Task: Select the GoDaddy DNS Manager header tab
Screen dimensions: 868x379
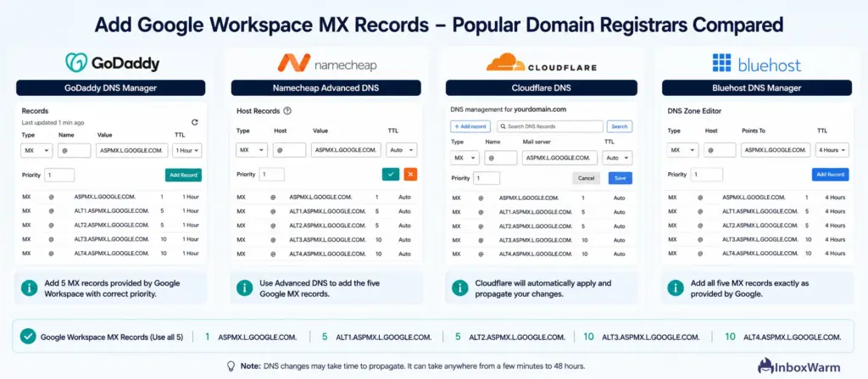Action: click(111, 87)
